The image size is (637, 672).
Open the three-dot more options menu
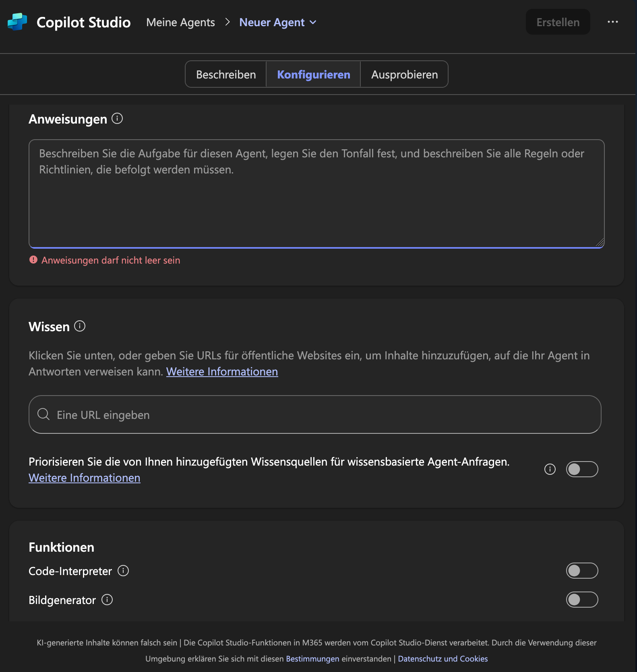click(x=612, y=22)
